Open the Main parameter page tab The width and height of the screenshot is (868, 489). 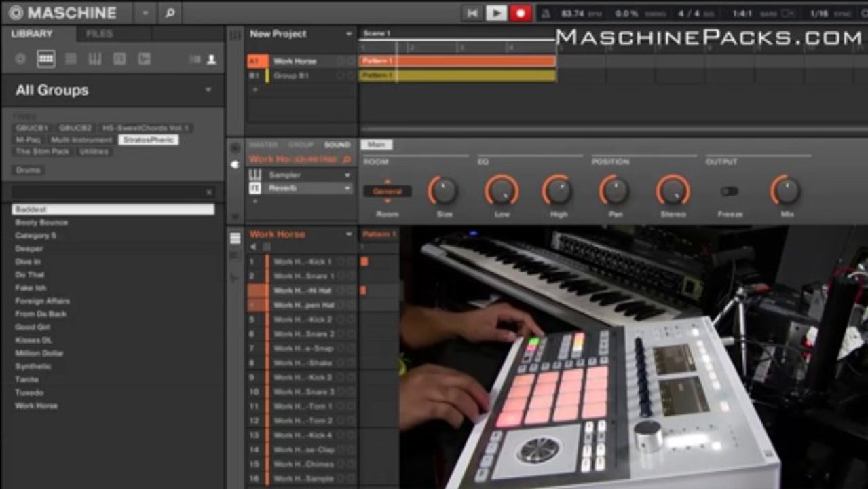376,145
